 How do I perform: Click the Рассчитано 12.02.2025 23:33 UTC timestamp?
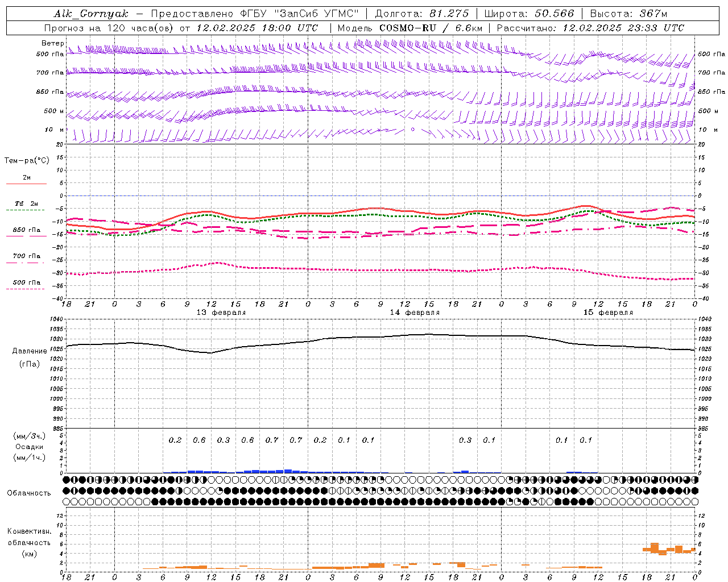click(x=590, y=28)
